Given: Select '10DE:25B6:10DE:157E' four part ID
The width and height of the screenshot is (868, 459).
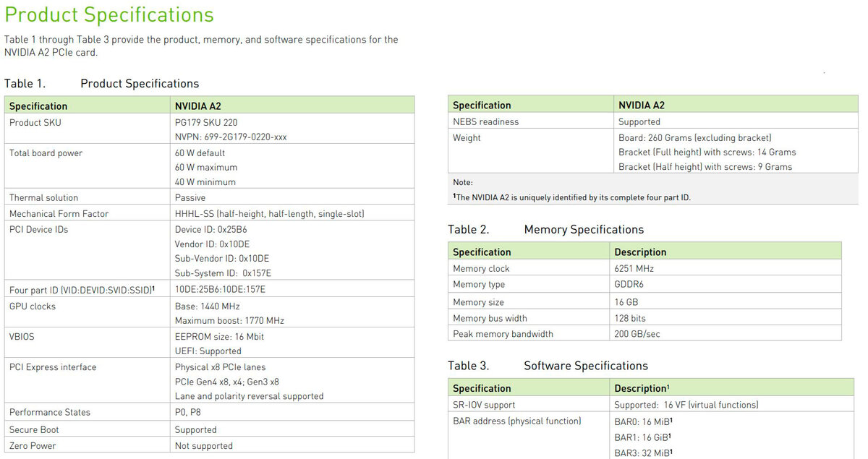Looking at the screenshot, I should (x=221, y=290).
